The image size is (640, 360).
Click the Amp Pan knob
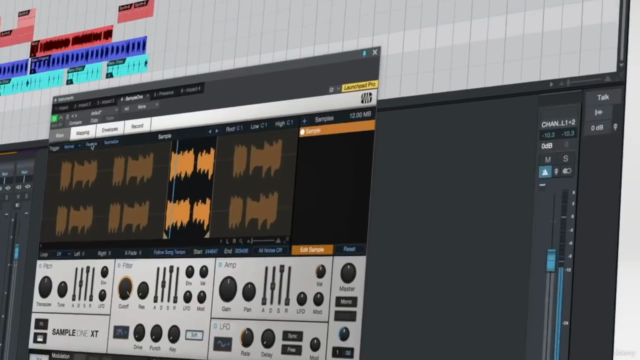click(249, 292)
